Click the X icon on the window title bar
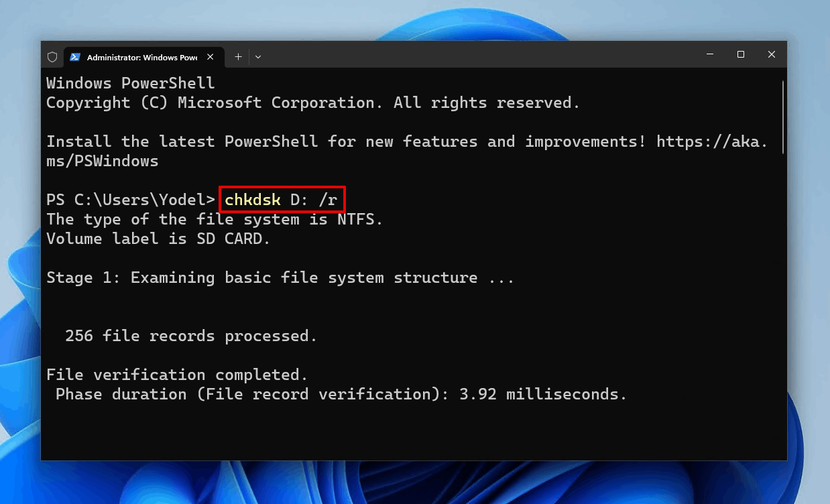Viewport: 830px width, 504px height. pos(771,54)
